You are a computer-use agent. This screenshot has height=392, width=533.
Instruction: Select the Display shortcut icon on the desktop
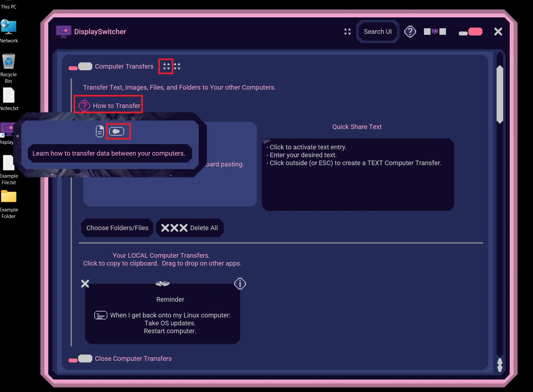pos(7,134)
